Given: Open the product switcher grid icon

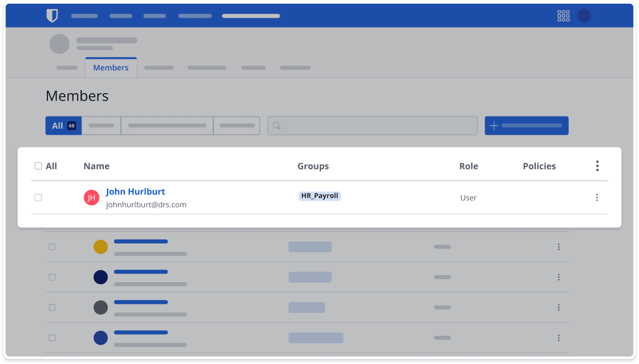Looking at the screenshot, I should coord(563,15).
